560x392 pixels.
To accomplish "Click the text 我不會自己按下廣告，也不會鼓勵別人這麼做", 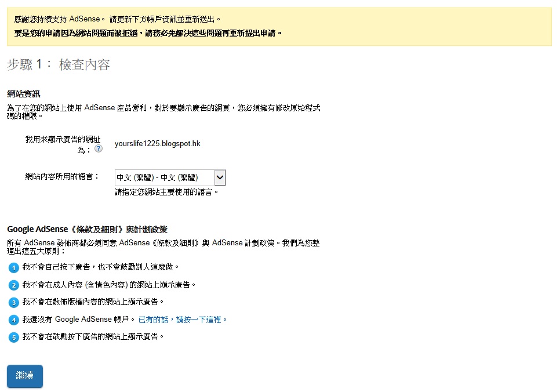I will (101, 267).
